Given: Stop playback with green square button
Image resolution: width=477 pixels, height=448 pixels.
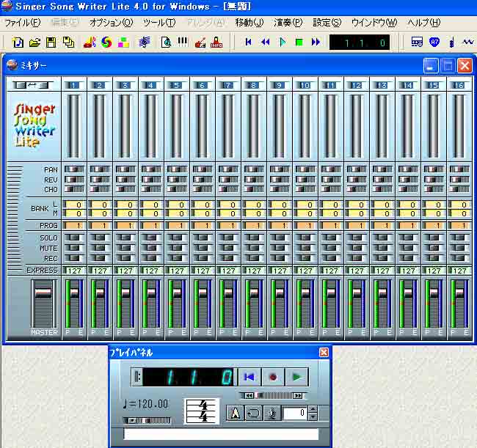Looking at the screenshot, I should pos(299,42).
